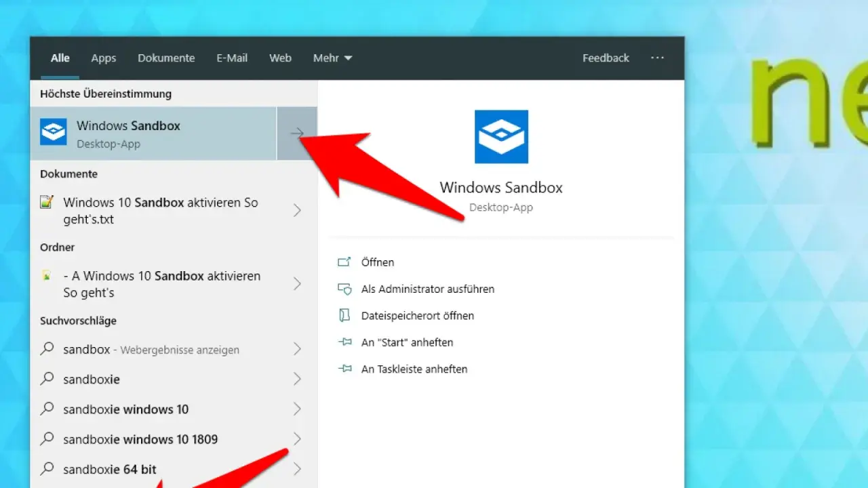Expand arrow for sandboxie 64 bit
868x488 pixels.
297,468
